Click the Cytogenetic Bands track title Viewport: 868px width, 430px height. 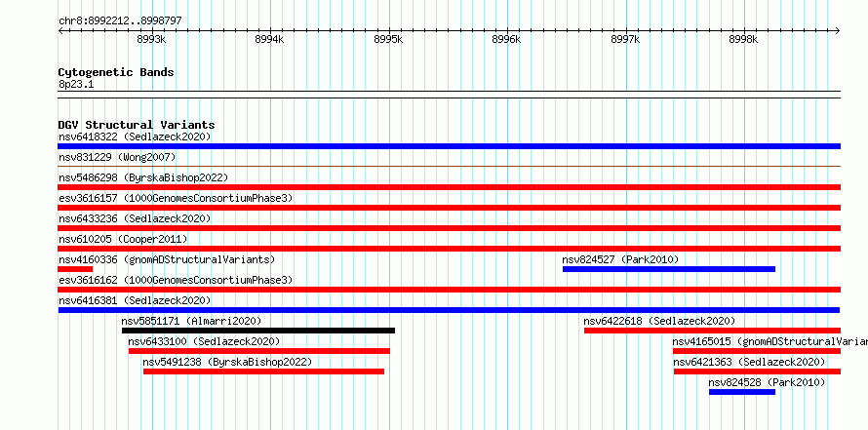coord(116,72)
